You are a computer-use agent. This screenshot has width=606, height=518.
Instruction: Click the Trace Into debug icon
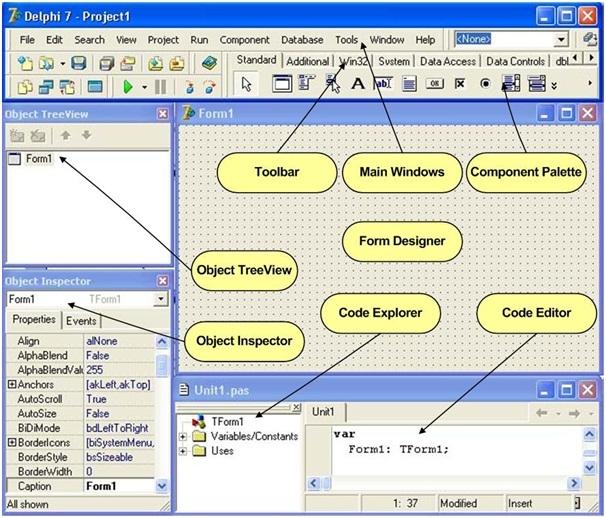(189, 87)
